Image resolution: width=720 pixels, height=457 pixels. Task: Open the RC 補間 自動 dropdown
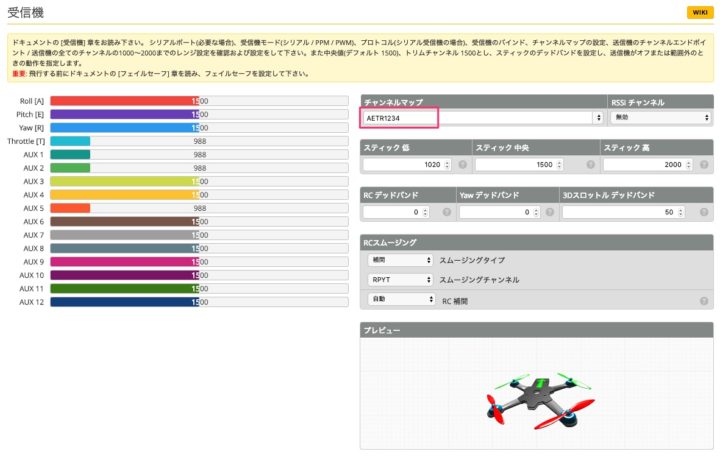[400, 299]
